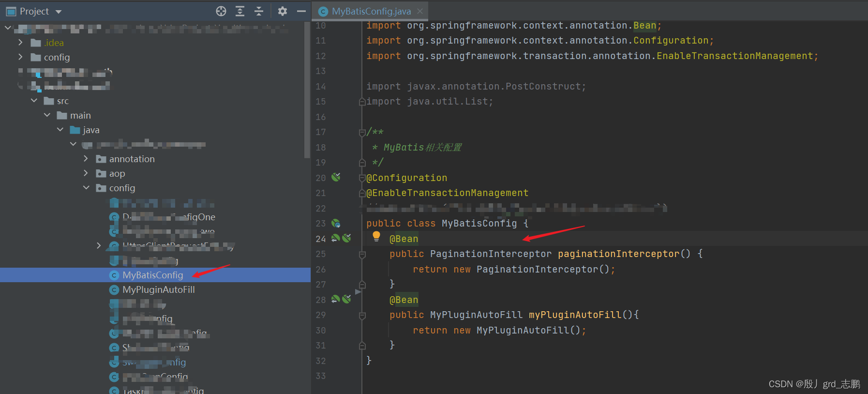868x394 pixels.
Task: Click the @Bean annotation on line 24
Action: (404, 239)
